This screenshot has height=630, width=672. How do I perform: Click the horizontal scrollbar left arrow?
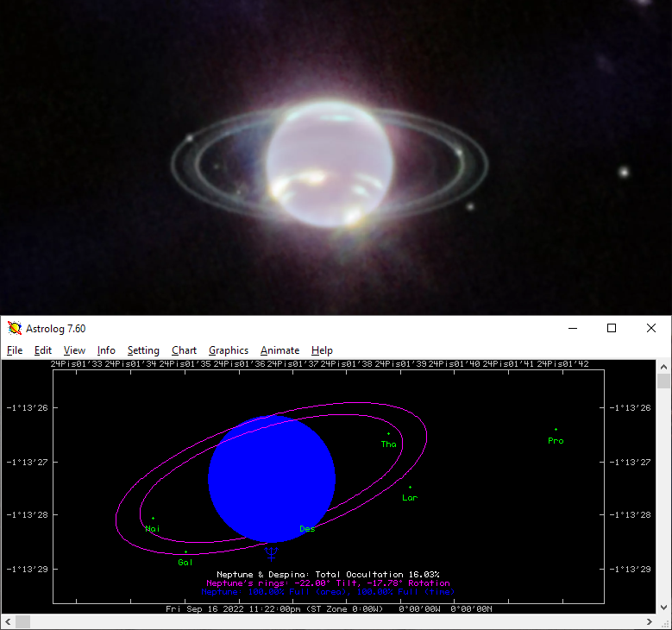point(8,621)
